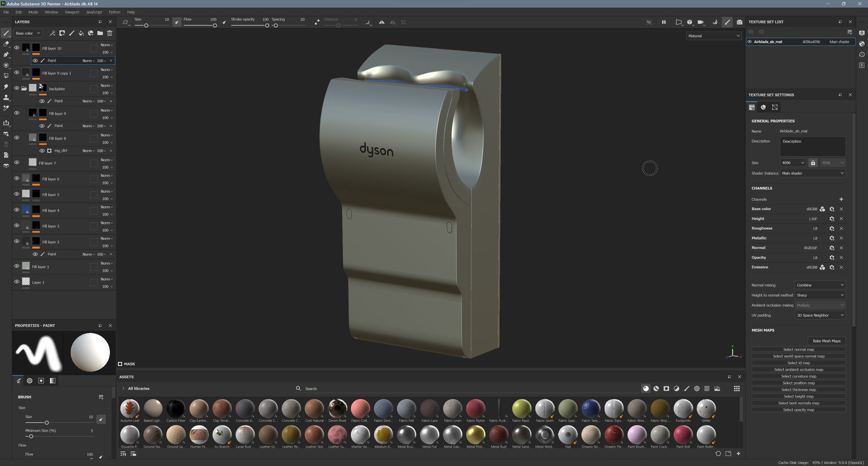The height and width of the screenshot is (466, 868).
Task: Open the Help menu
Action: click(x=131, y=12)
